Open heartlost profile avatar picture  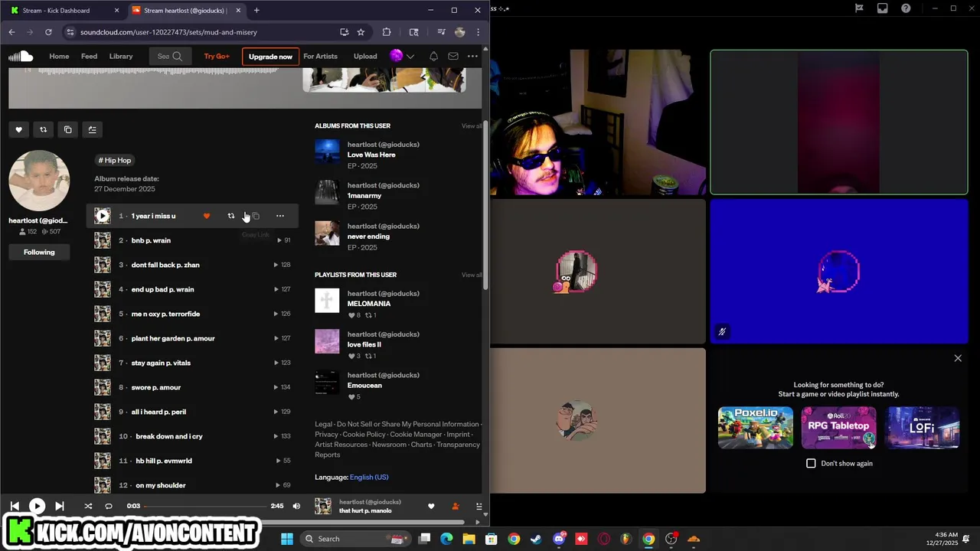tap(39, 181)
